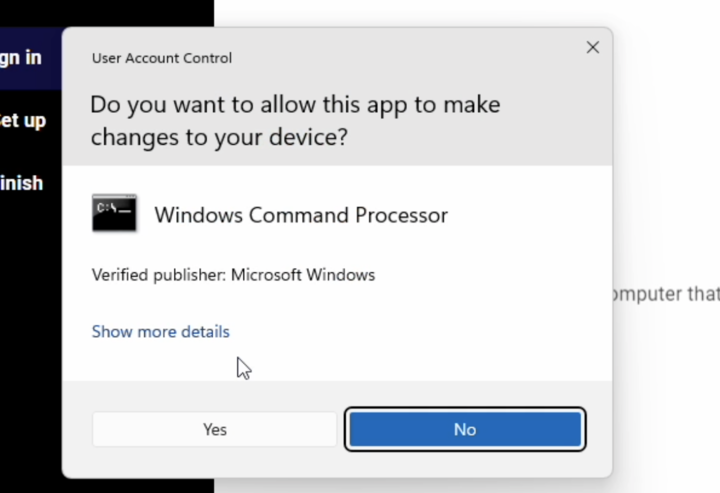Select the Finish step in sidebar
The width and height of the screenshot is (720, 493).
coord(22,183)
